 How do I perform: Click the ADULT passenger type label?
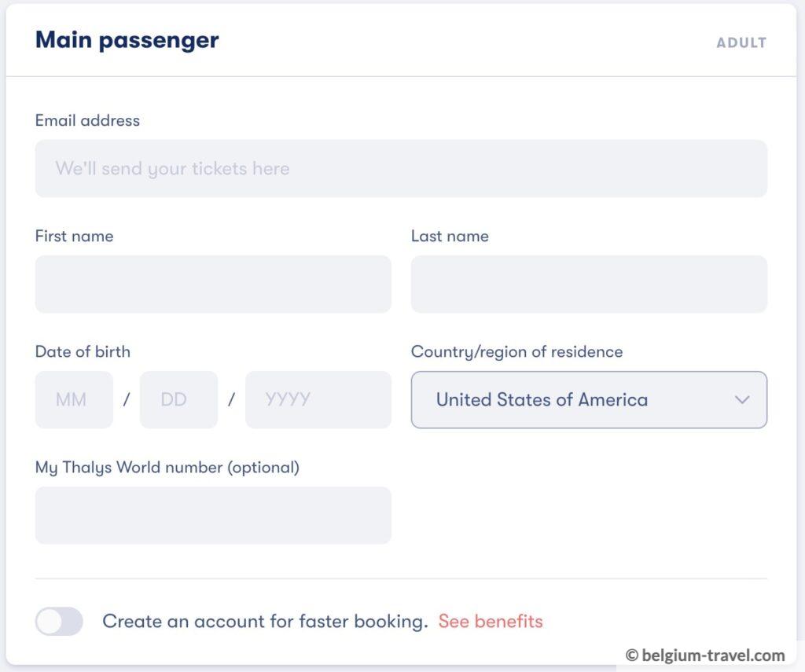(x=741, y=42)
